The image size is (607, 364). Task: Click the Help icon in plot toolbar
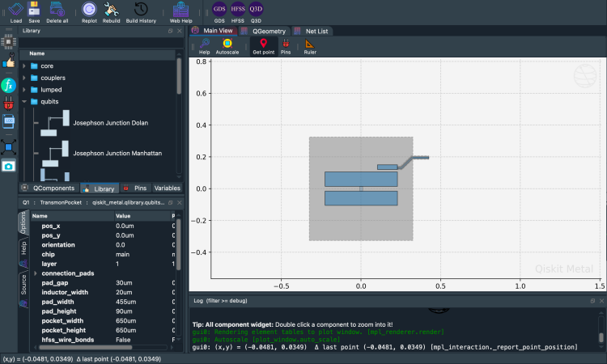point(205,46)
